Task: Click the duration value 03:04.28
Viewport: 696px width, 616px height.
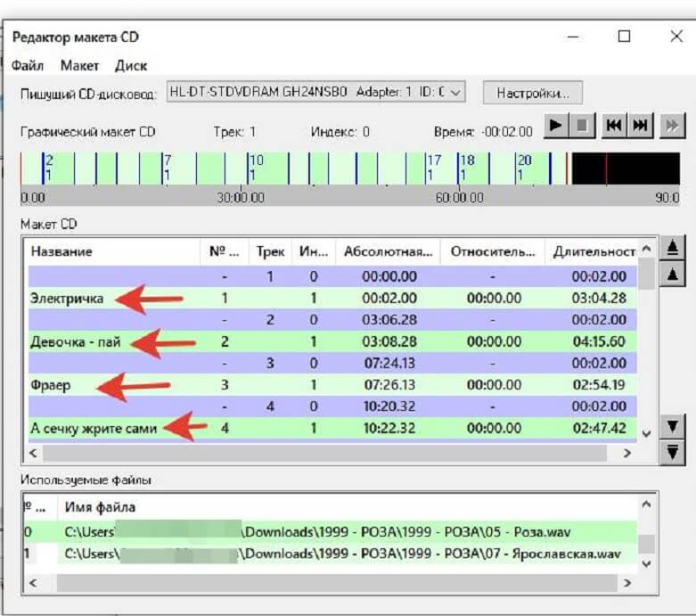Action: point(599,298)
